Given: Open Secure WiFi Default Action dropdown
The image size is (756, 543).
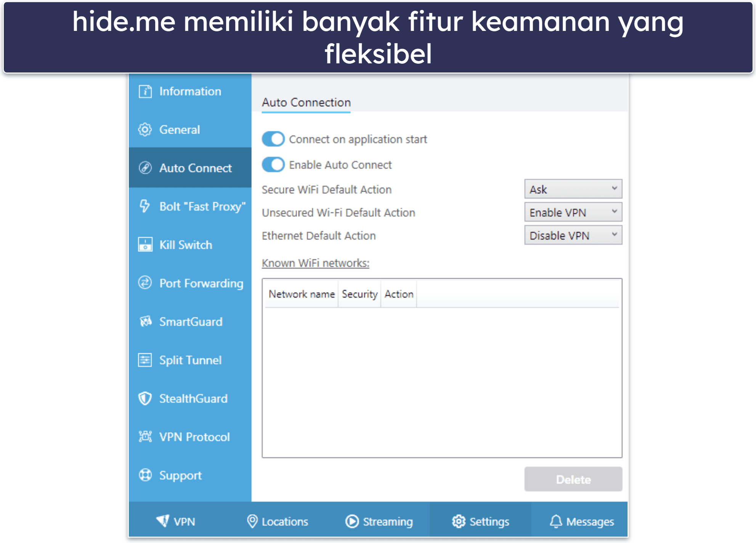Looking at the screenshot, I should [573, 189].
